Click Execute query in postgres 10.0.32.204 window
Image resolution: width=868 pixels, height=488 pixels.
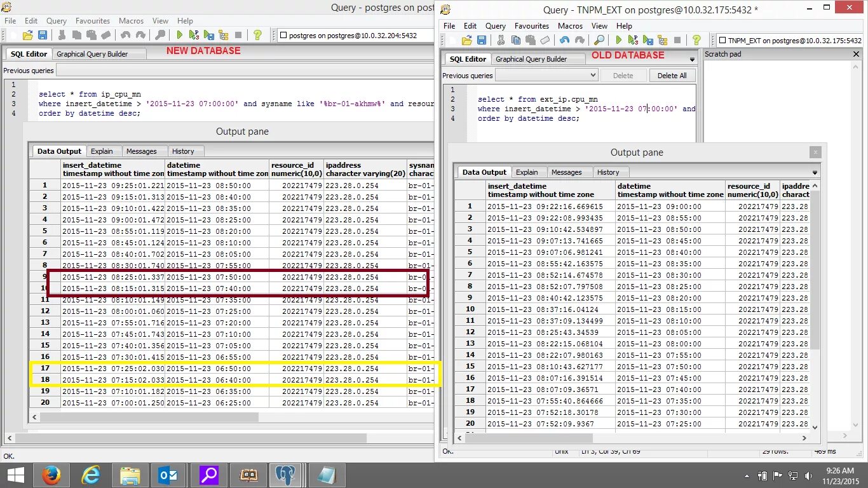coord(180,36)
